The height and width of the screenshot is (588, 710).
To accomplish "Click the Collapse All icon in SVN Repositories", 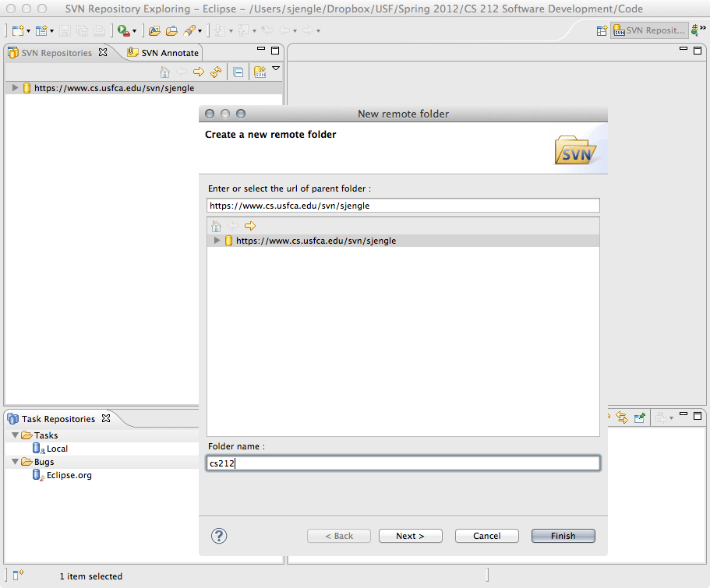I will point(238,72).
